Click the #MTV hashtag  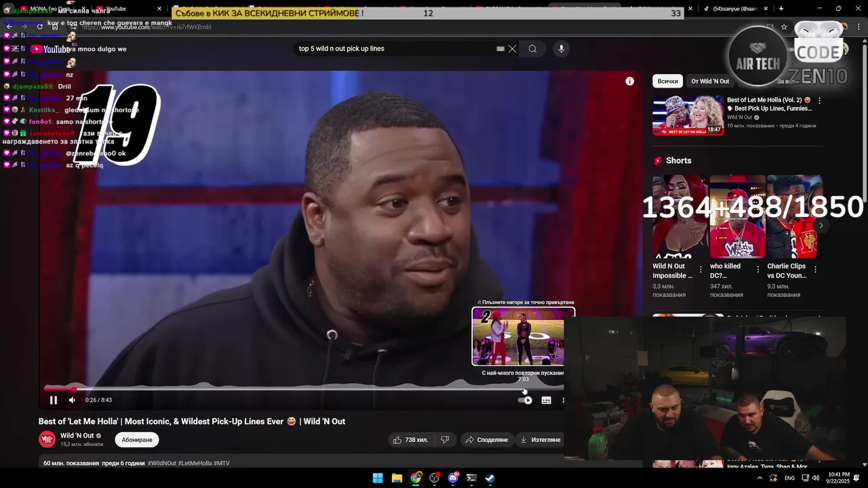(222, 464)
